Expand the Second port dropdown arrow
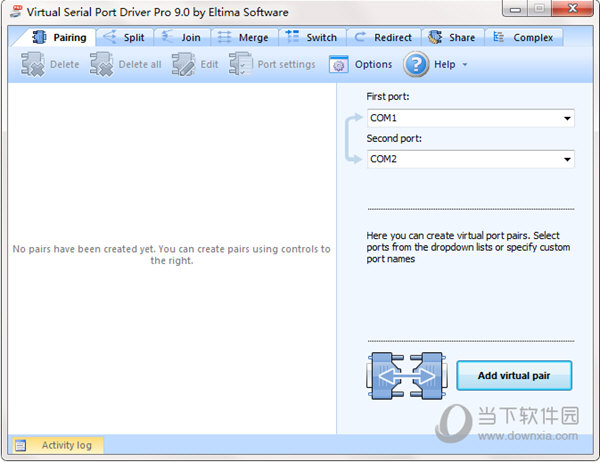The image size is (600, 462). [567, 159]
